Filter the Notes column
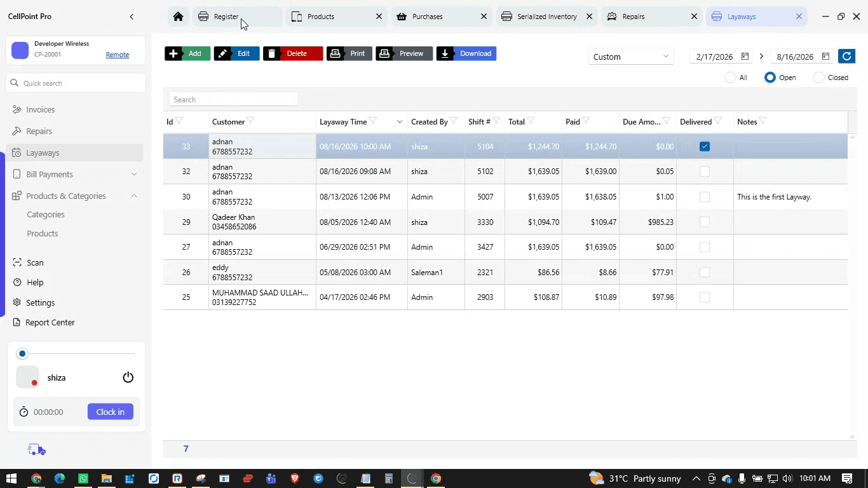The width and height of the screenshot is (868, 488). [763, 121]
